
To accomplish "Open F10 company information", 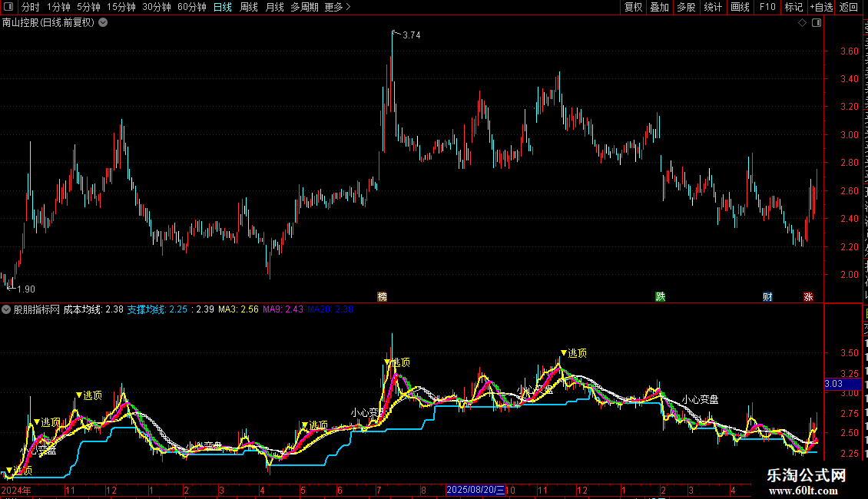I will click(767, 7).
